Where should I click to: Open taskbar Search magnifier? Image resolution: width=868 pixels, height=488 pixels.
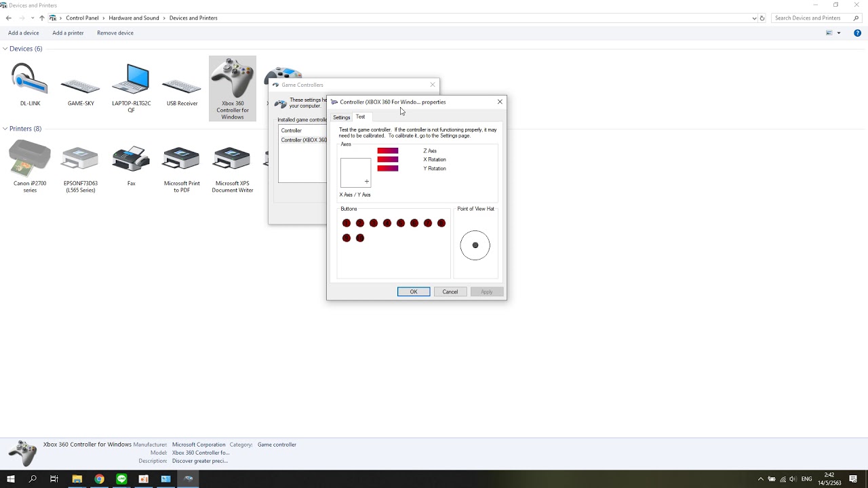(33, 479)
